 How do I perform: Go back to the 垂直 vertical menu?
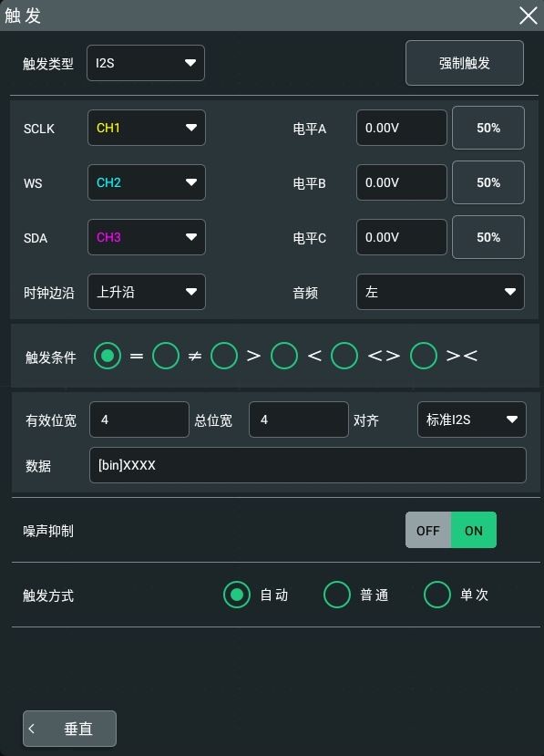click(69, 729)
